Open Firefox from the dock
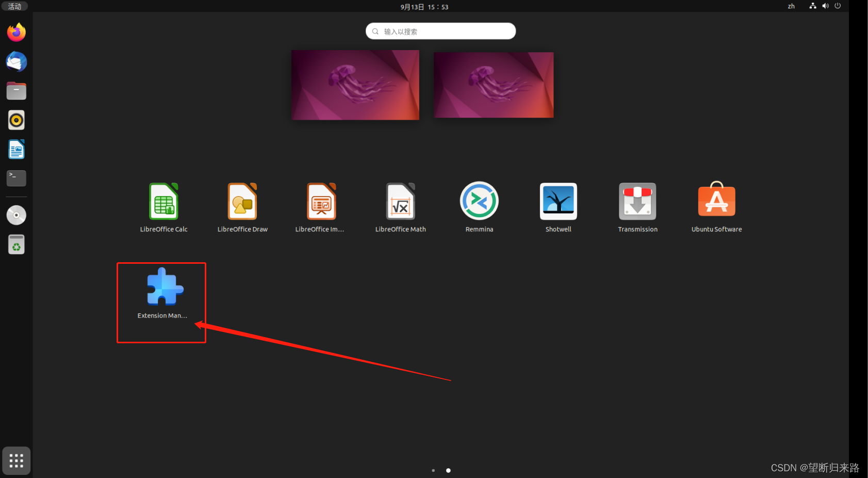Image resolution: width=868 pixels, height=478 pixels. [17, 33]
